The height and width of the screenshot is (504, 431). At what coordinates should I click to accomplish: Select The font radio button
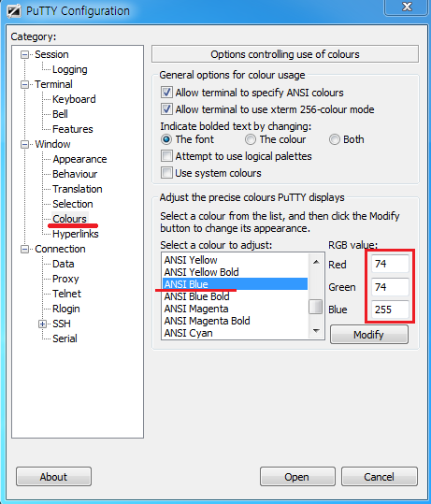point(166,139)
